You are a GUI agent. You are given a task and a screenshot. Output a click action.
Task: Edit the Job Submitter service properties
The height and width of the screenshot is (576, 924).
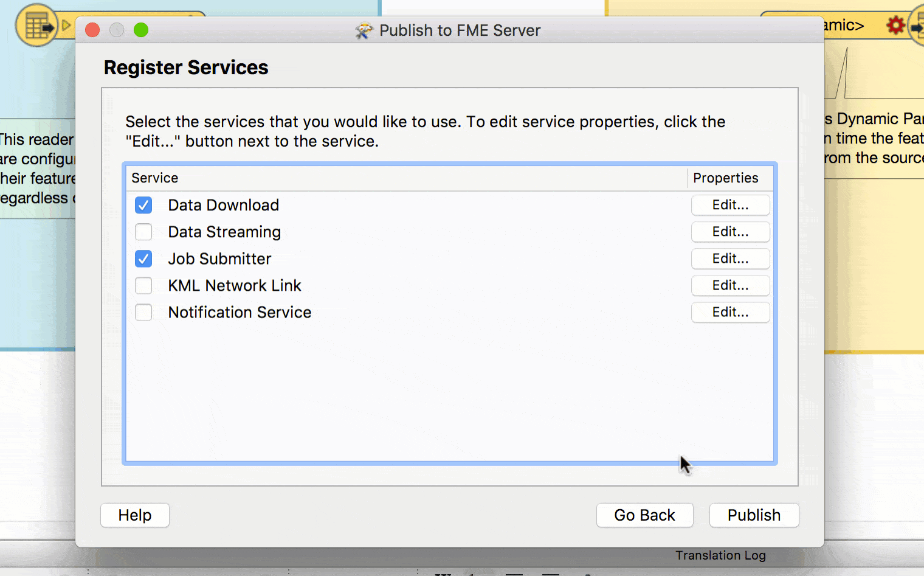tap(730, 259)
